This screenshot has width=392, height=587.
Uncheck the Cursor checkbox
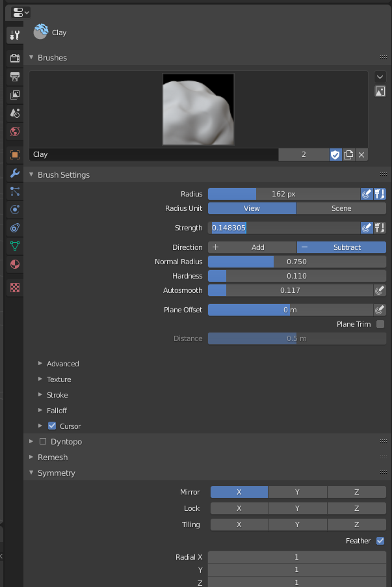52,426
